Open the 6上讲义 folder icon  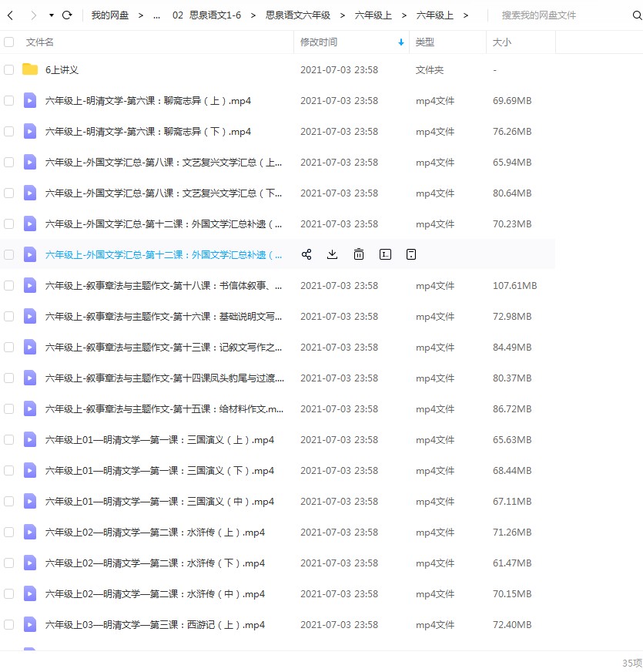point(30,69)
